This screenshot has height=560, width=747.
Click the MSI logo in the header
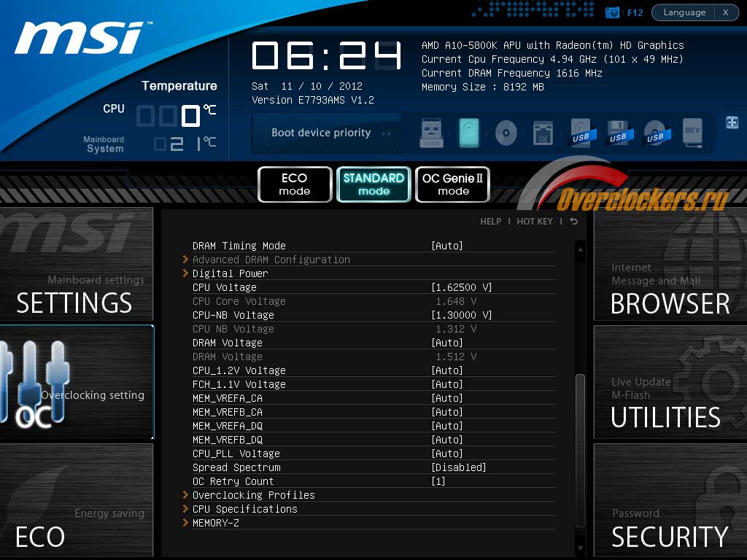click(82, 37)
